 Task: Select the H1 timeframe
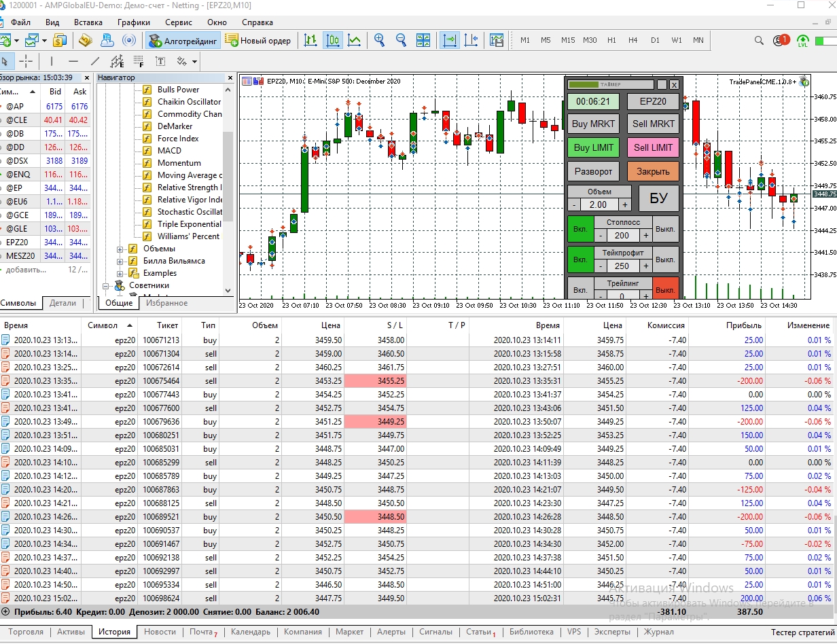[611, 41]
